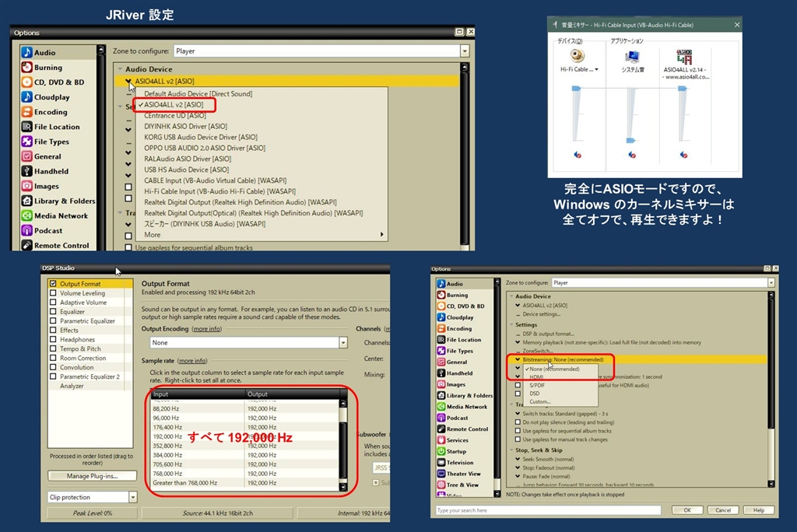The image size is (797, 532).
Task: Open the Theater View options category
Action: [x=459, y=474]
